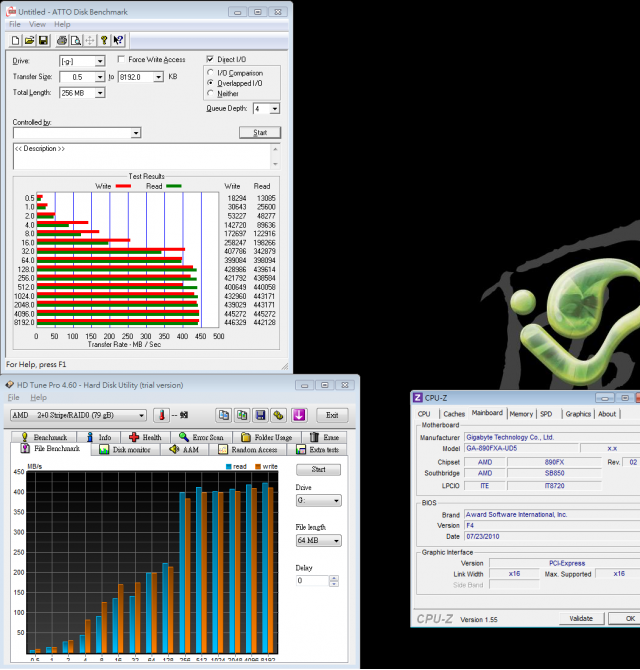Open a benchmark file via ATTO's folder icon
Viewport: 640px width, 670px height.
coord(29,41)
